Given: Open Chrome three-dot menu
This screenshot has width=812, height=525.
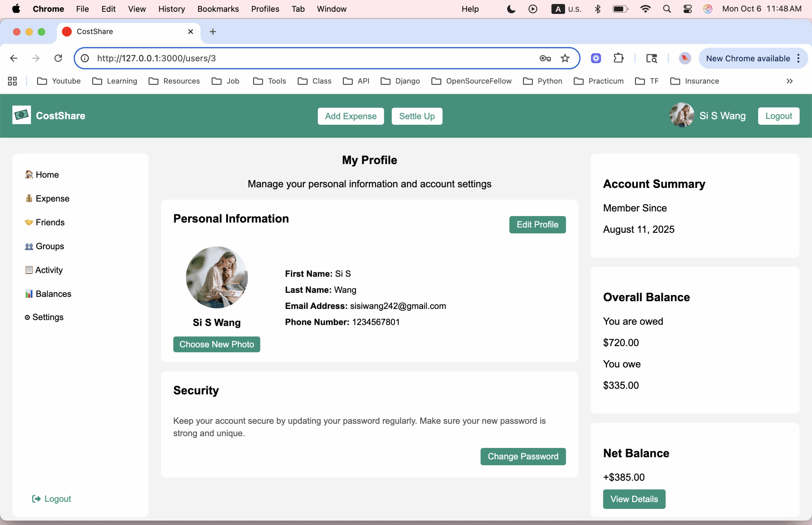Looking at the screenshot, I should (798, 58).
